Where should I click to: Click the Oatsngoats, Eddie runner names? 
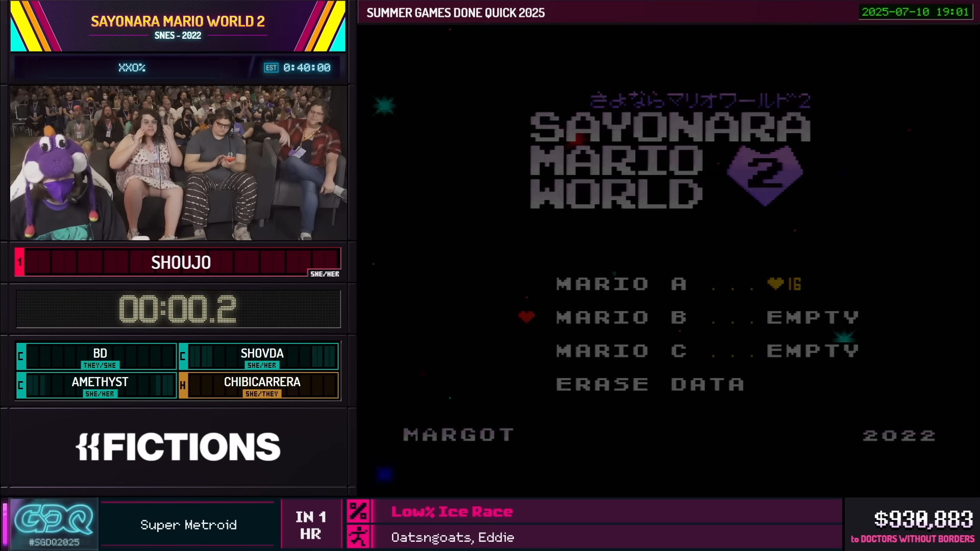click(452, 538)
